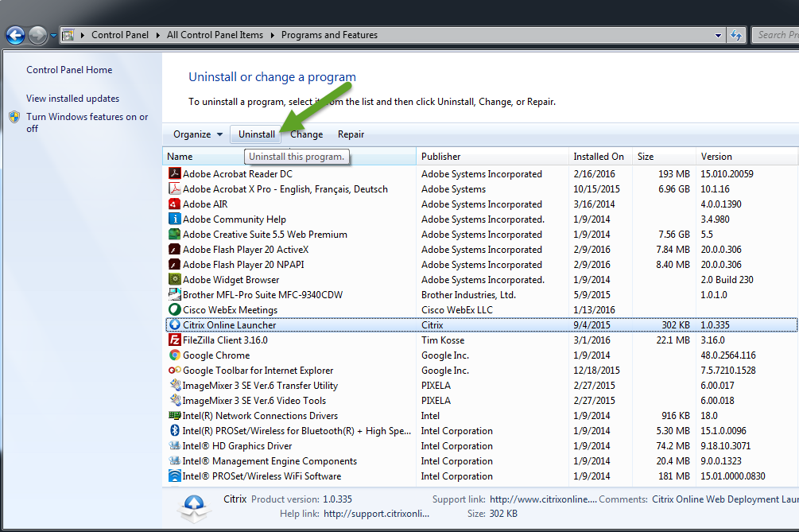This screenshot has width=799, height=532.
Task: Click the Uninstall toolbar button
Action: click(x=255, y=134)
